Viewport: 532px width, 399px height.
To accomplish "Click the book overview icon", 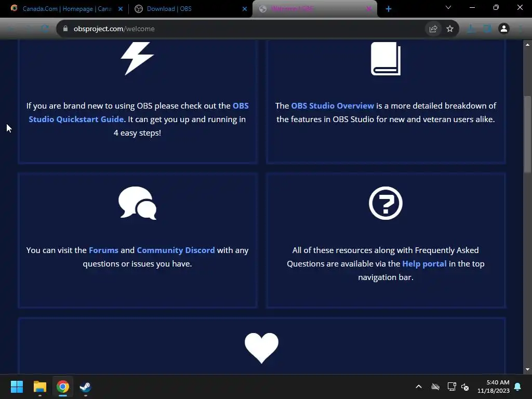I will click(x=386, y=59).
